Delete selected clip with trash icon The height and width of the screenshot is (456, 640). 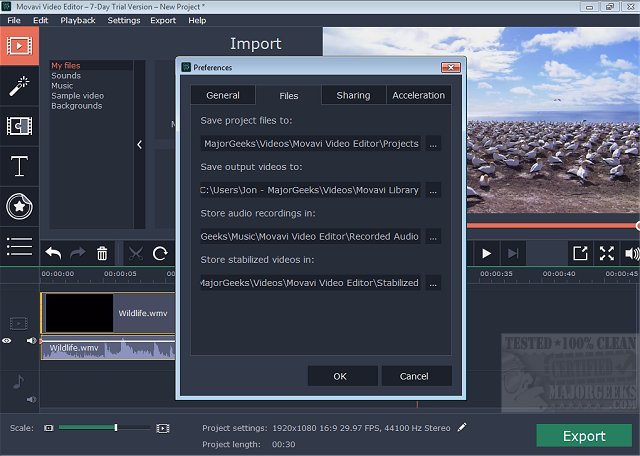tap(102, 254)
